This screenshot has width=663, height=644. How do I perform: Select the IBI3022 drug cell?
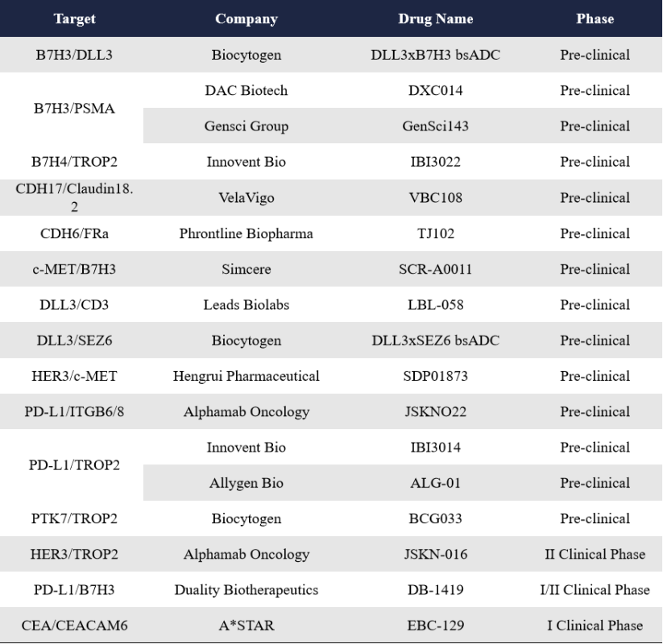click(436, 162)
